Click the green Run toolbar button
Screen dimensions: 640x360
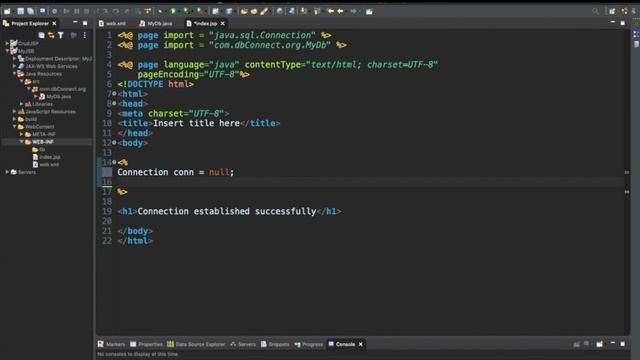point(173,11)
